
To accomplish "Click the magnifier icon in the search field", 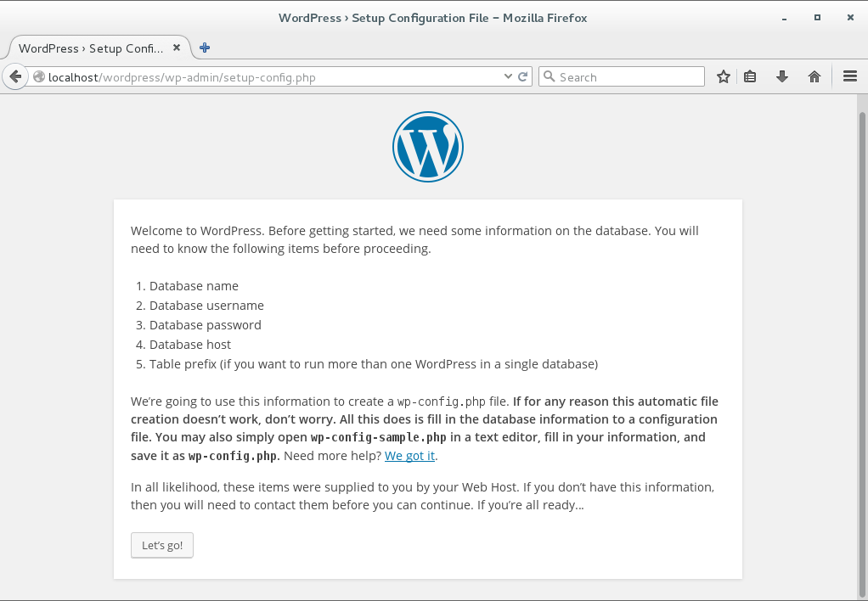I will point(551,76).
